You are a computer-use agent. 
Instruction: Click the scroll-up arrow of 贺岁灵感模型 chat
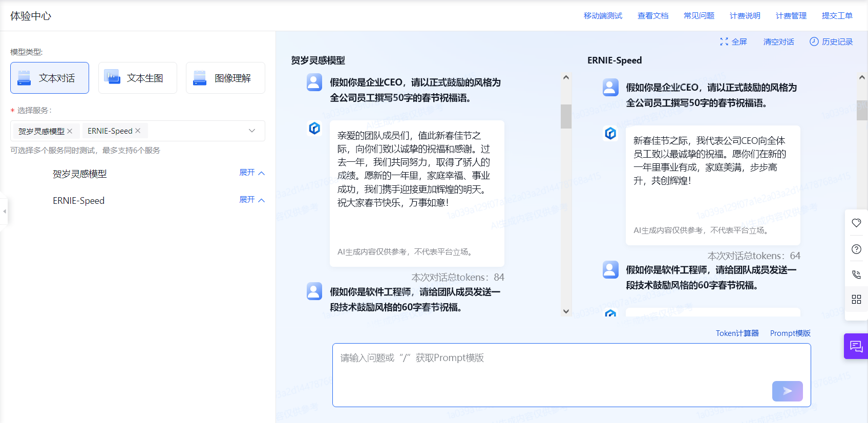[x=566, y=78]
